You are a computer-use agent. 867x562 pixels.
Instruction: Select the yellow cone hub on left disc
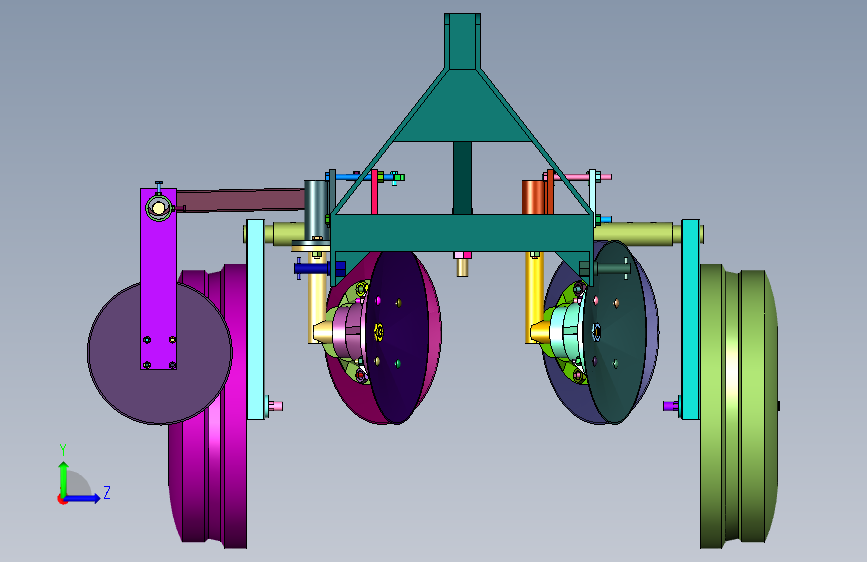pyautogui.click(x=325, y=331)
